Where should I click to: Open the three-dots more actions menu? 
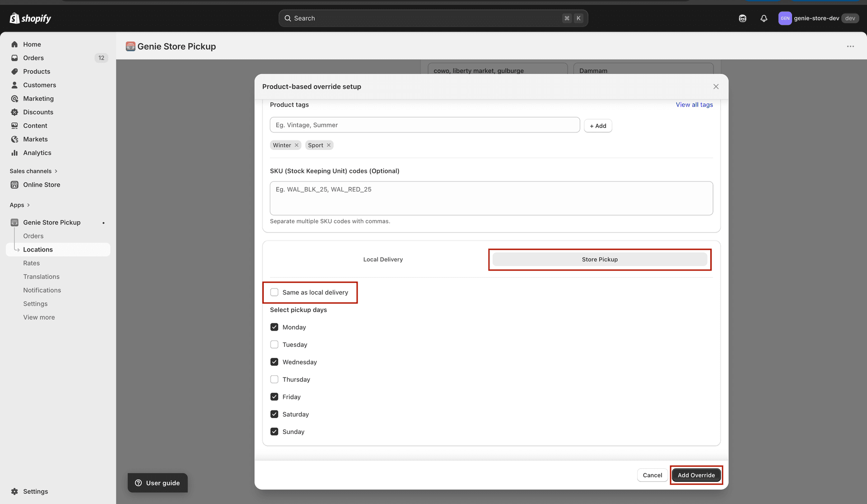(850, 47)
